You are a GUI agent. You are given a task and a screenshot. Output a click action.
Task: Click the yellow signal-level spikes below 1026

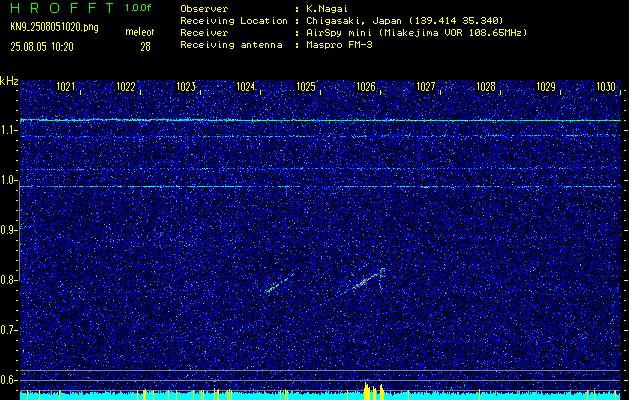(373, 391)
